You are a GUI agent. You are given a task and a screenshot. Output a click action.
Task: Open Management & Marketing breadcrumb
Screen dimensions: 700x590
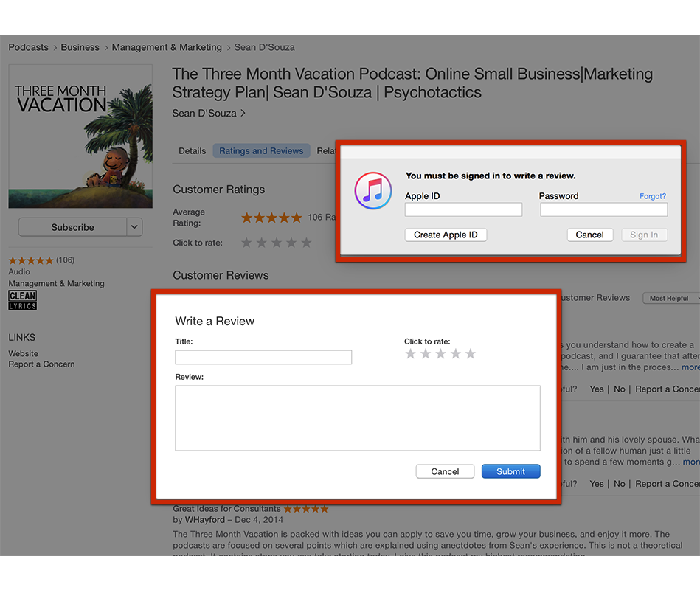click(x=167, y=47)
